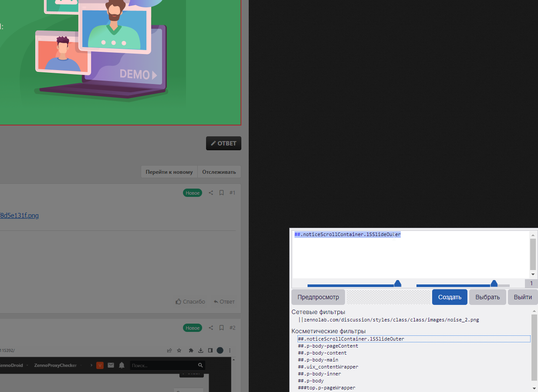The width and height of the screenshot is (538, 392).
Task: Click the ОТВЕТ reply button
Action: point(223,143)
